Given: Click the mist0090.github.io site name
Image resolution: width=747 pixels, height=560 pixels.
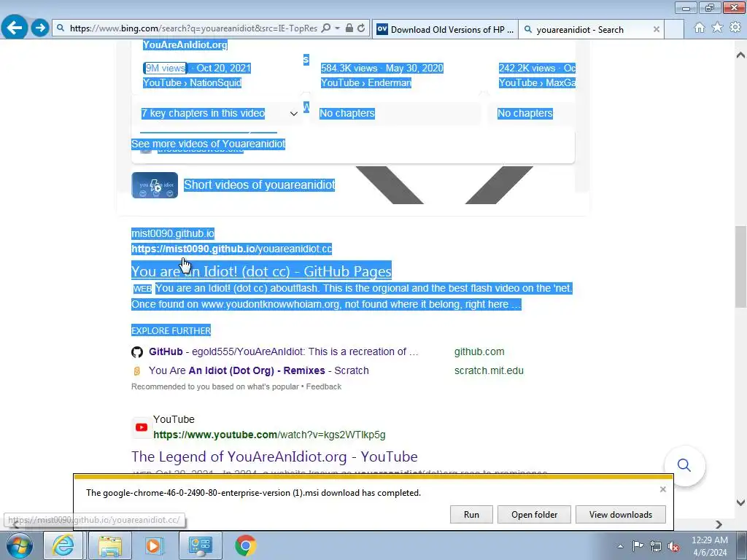Looking at the screenshot, I should (x=173, y=233).
